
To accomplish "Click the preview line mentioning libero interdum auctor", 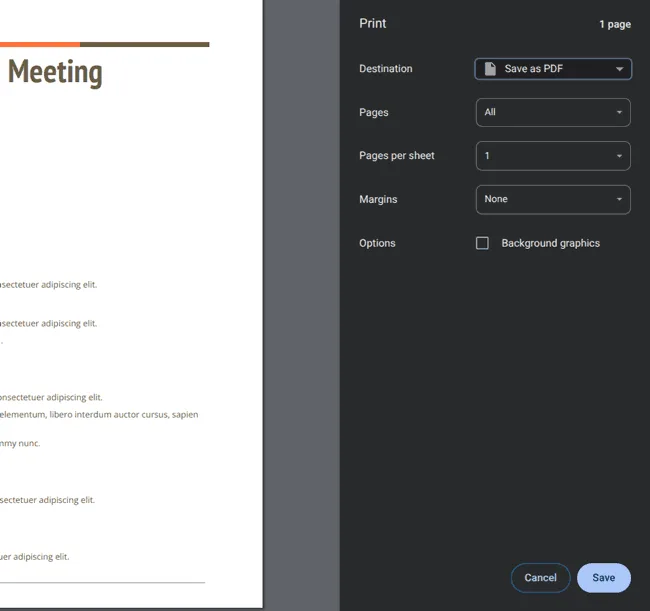I will [x=98, y=414].
